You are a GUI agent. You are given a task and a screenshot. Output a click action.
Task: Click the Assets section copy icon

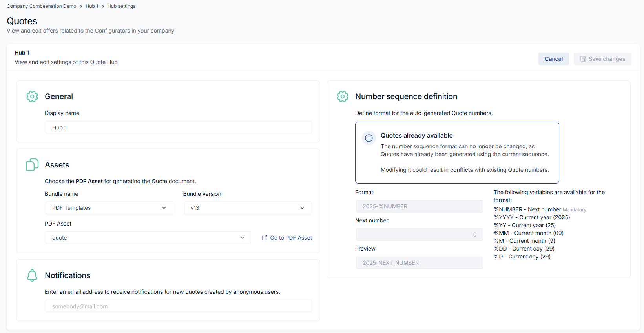pos(32,165)
